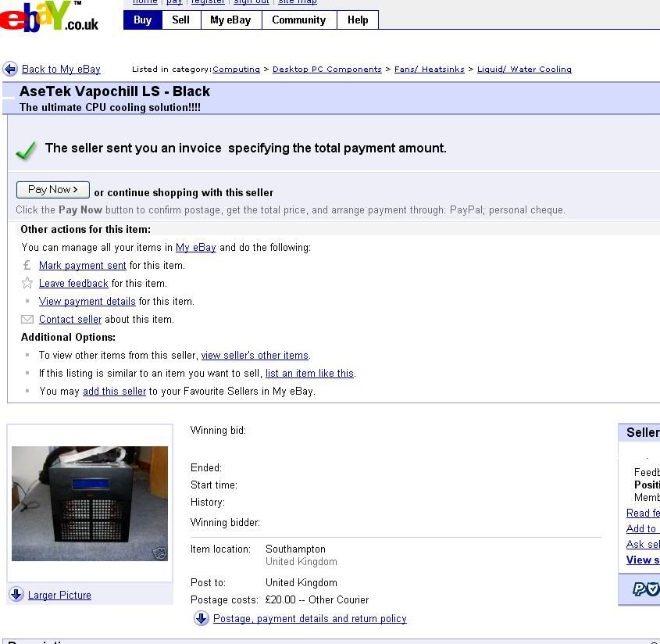The height and width of the screenshot is (644, 660).
Task: Click View payment details link
Action: (87, 302)
